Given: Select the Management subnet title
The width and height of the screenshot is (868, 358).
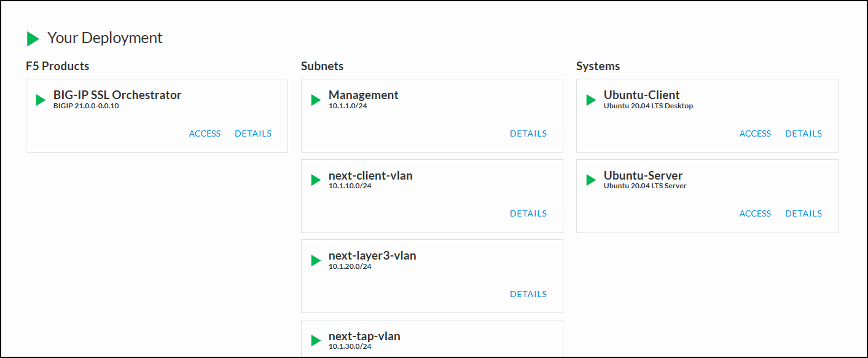Looking at the screenshot, I should pos(364,95).
